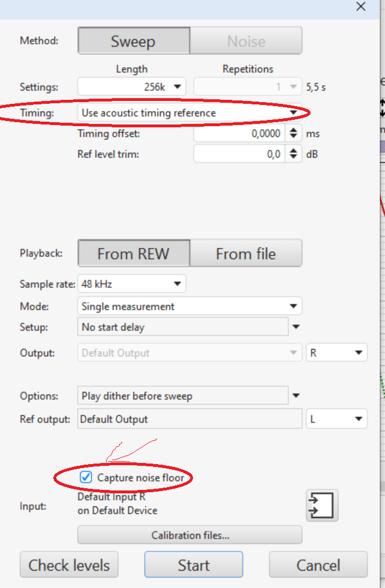Close the dialog with the X
This screenshot has width=385, height=588.
[361, 6]
